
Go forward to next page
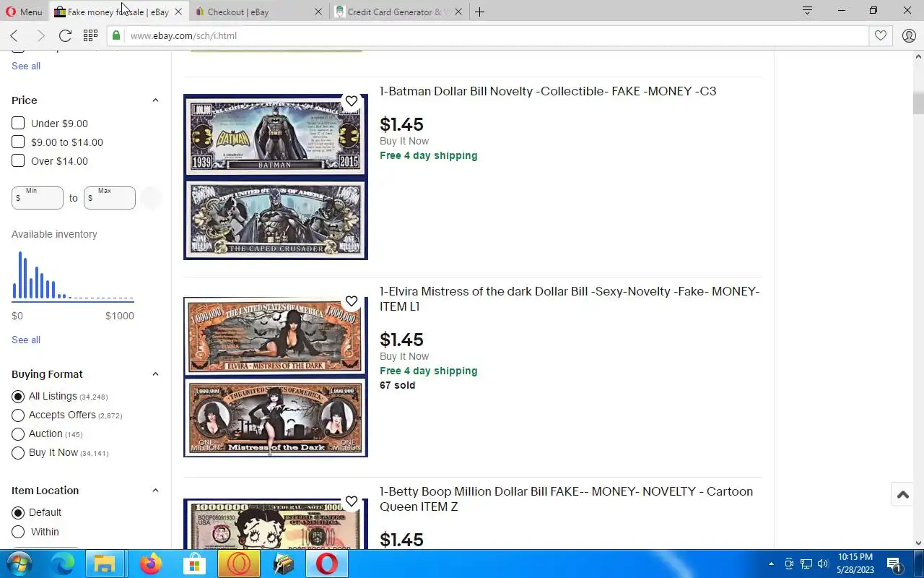point(40,35)
